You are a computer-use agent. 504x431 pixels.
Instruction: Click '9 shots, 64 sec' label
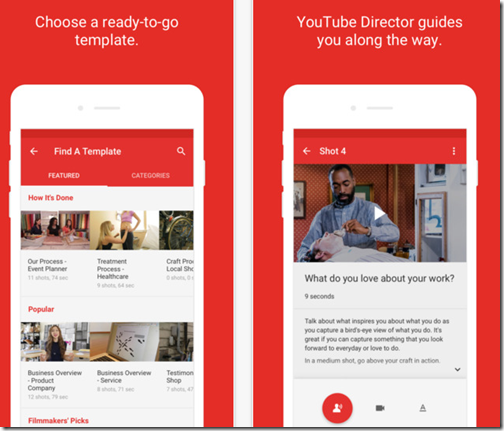(116, 285)
